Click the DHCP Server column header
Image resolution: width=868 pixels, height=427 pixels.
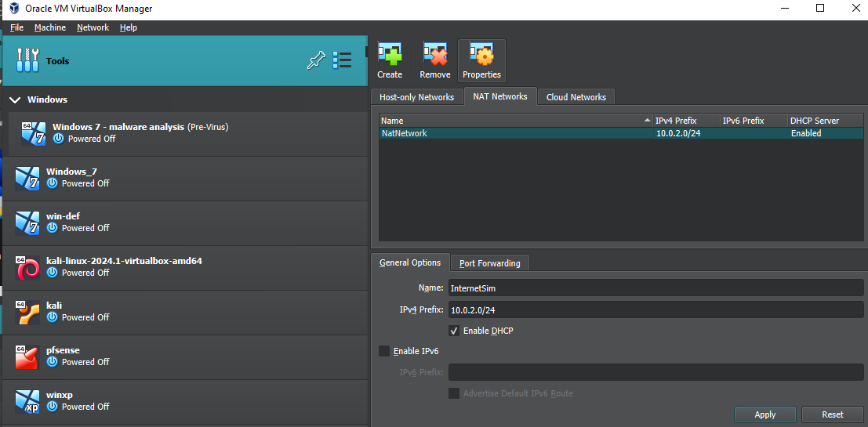(x=826, y=121)
